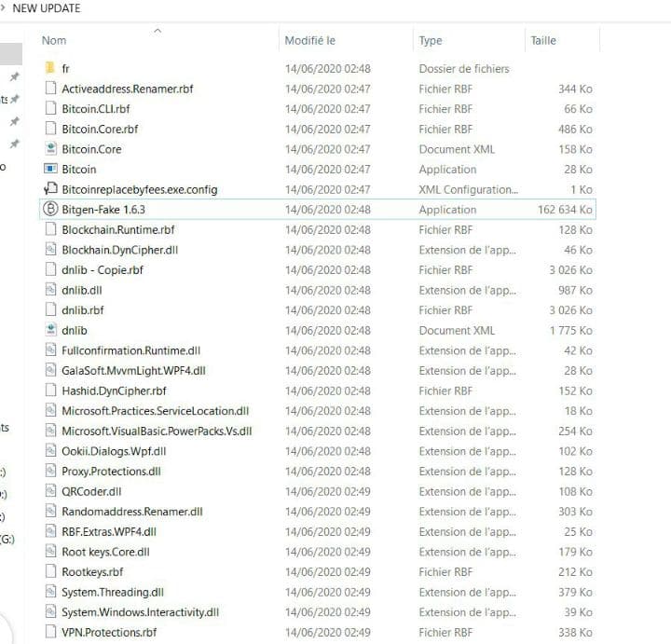
Task: Select the QRCoder.dll file icon
Action: (50, 492)
